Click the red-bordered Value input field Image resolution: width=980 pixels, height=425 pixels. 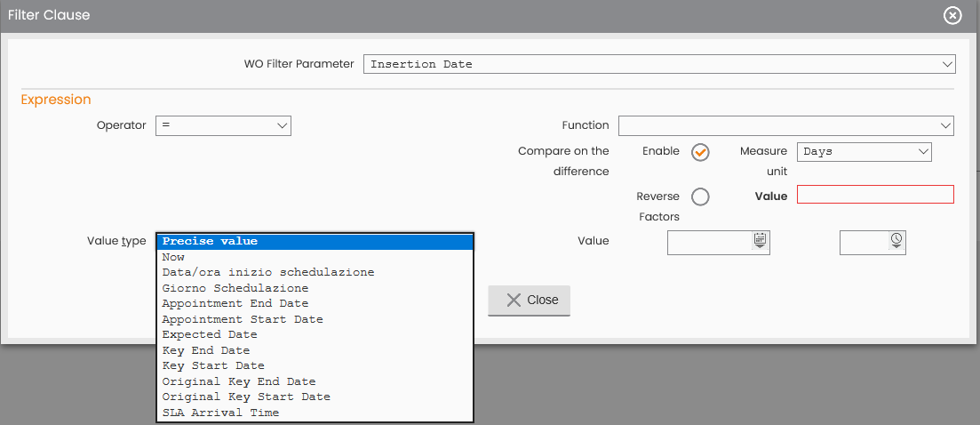click(x=876, y=195)
